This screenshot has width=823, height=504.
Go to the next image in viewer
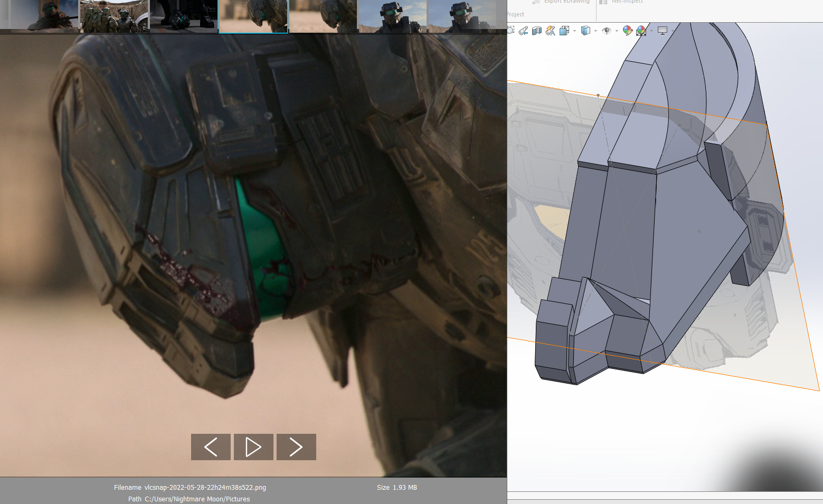(296, 447)
